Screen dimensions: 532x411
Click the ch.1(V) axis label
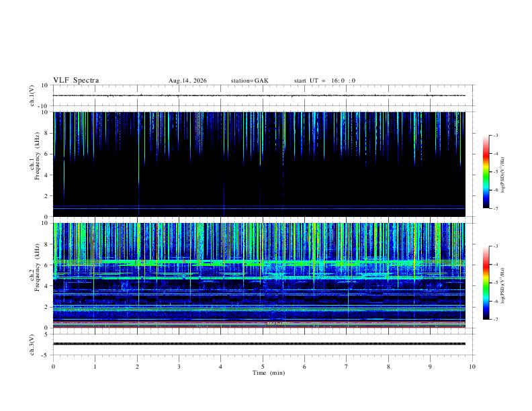click(32, 95)
